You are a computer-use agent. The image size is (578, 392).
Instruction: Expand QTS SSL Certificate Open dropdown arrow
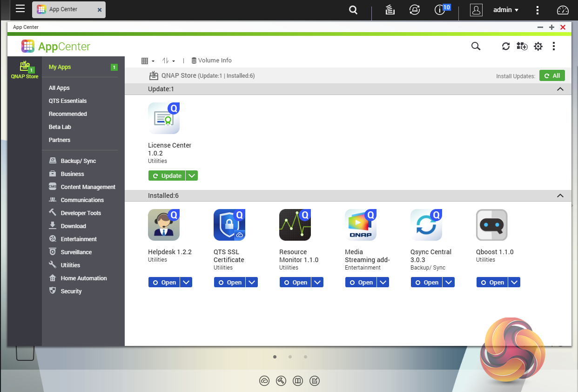point(252,282)
